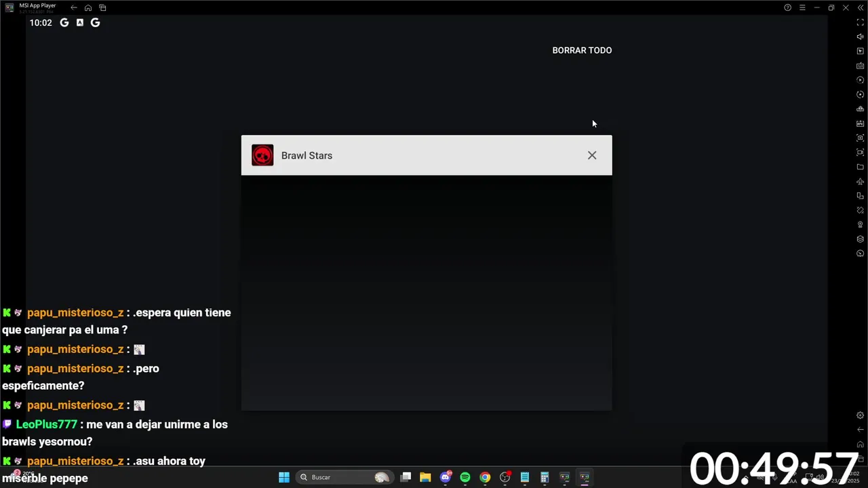Open Task View on the taskbar
Viewport: 868px width, 488px height.
click(x=406, y=477)
